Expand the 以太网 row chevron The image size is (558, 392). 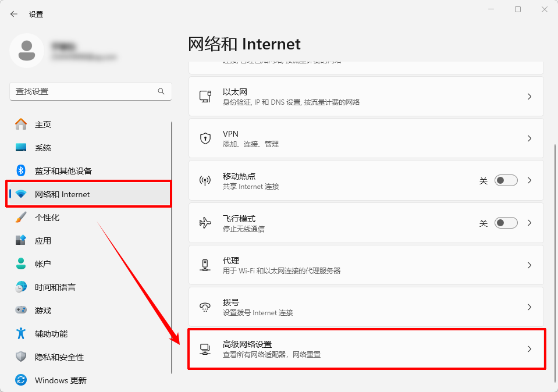529,97
